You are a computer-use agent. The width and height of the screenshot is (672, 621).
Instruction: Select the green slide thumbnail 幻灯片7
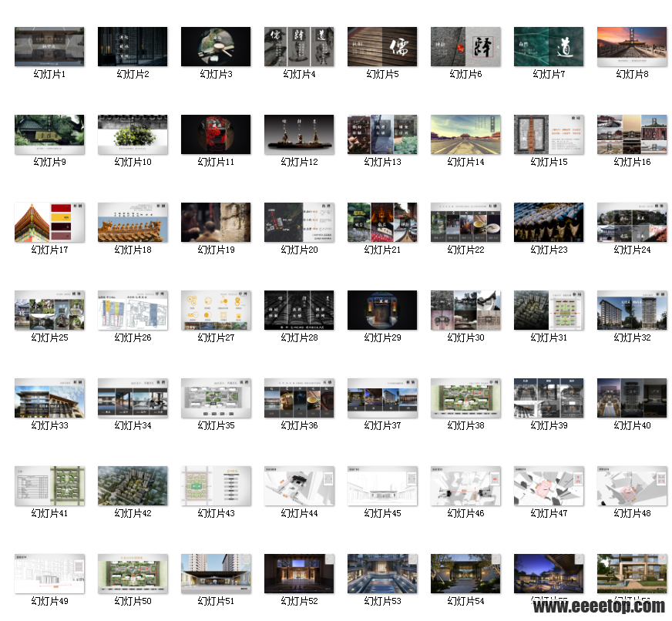[x=549, y=47]
